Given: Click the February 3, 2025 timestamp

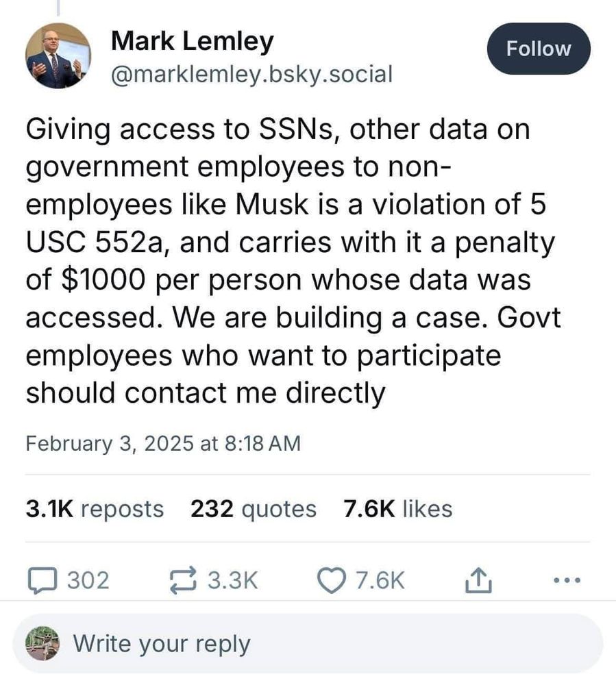Looking at the screenshot, I should click(164, 443).
